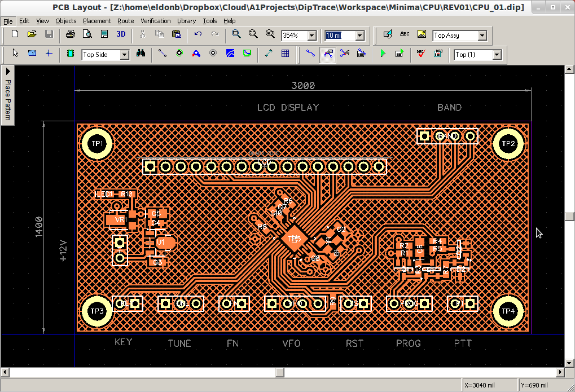
Task: Click the horizontal scrollbar thumb
Action: click(280, 372)
